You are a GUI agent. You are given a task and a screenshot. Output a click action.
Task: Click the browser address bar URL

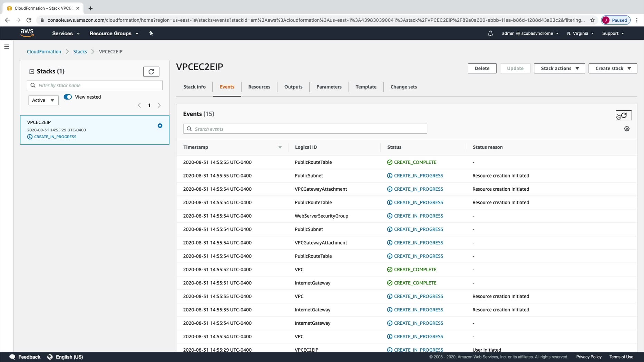coord(316,20)
